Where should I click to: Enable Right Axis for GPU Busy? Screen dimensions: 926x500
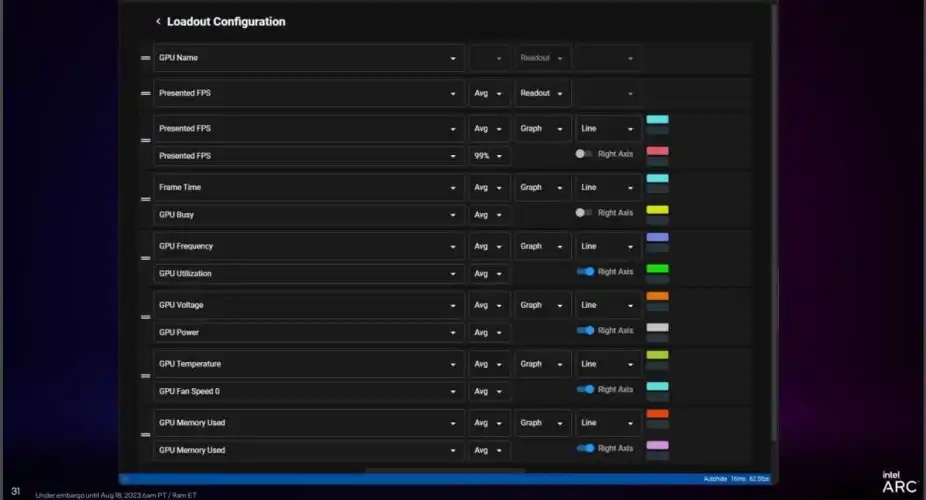(x=584, y=213)
